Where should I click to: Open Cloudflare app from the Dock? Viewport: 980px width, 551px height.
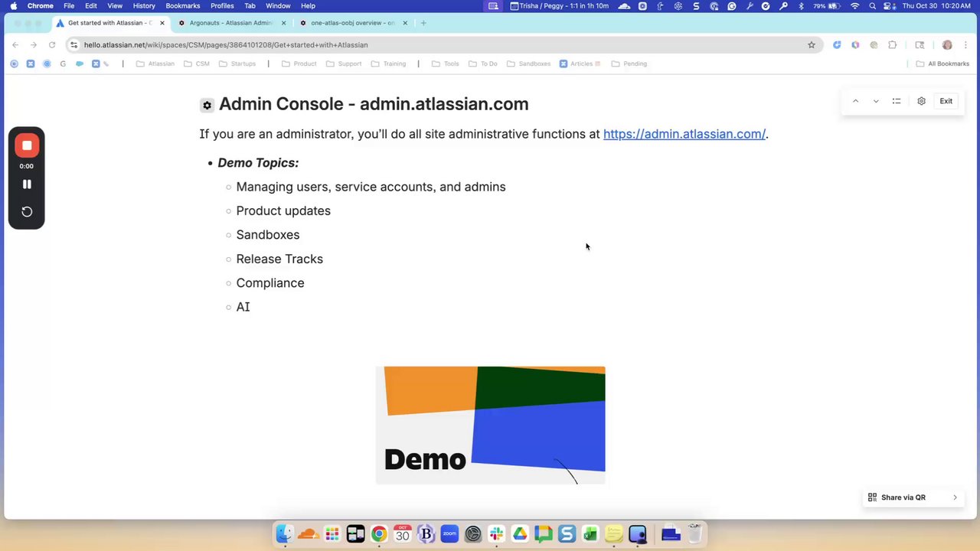tap(308, 533)
